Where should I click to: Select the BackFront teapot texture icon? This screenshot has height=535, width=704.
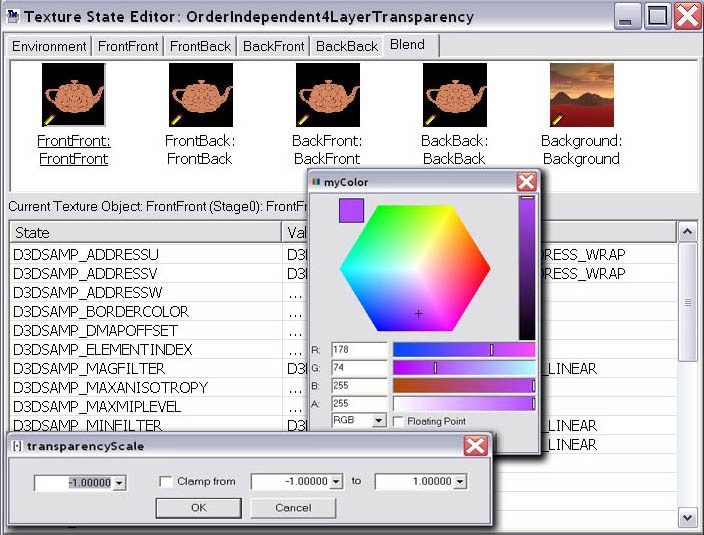click(x=327, y=95)
